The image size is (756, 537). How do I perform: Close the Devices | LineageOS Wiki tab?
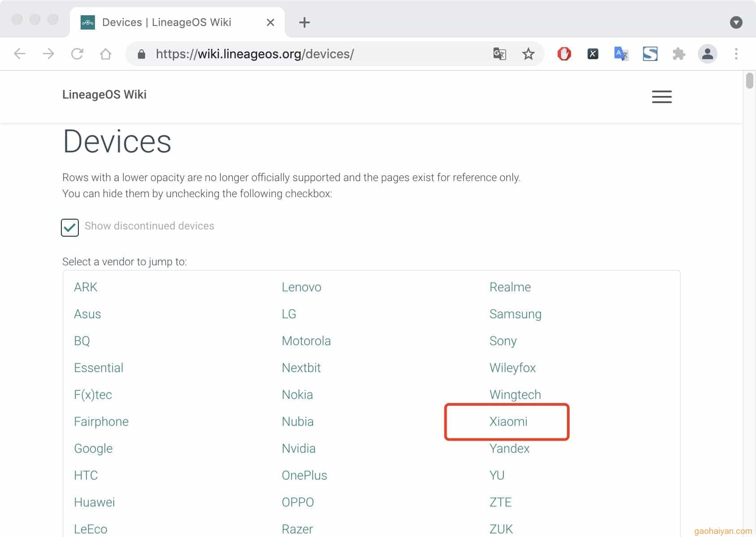271,22
